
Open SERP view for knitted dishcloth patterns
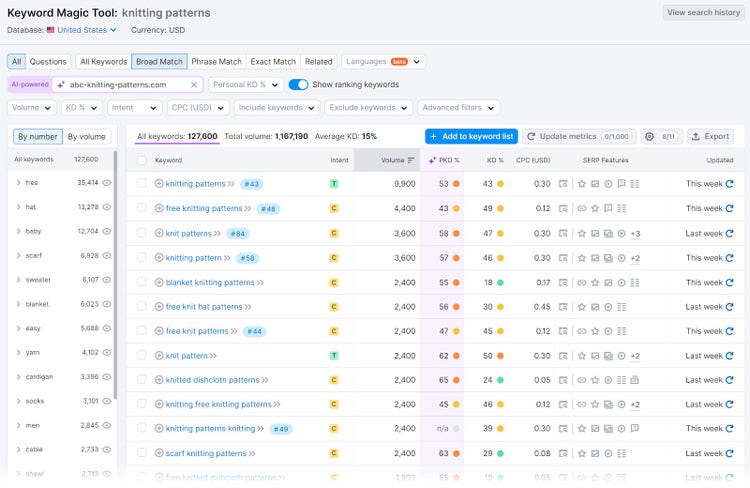563,380
